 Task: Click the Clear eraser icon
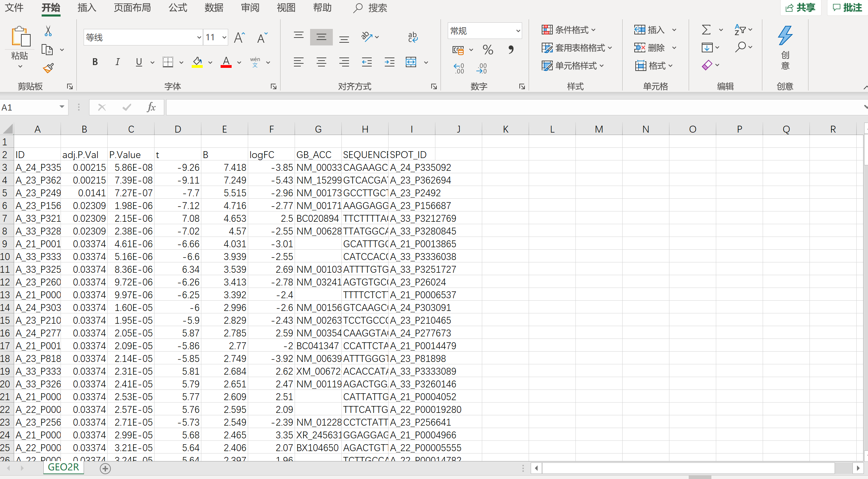point(707,65)
